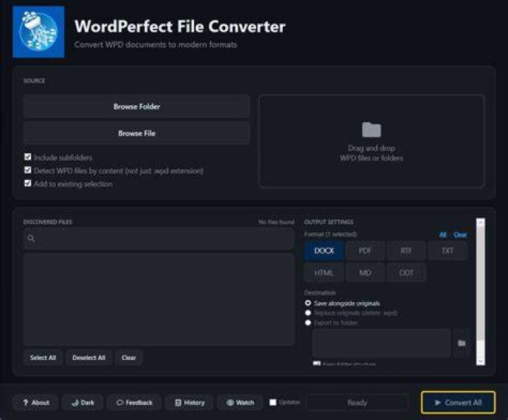Open conversion History
Image resolution: width=508 pixels, height=420 pixels.
(x=190, y=402)
